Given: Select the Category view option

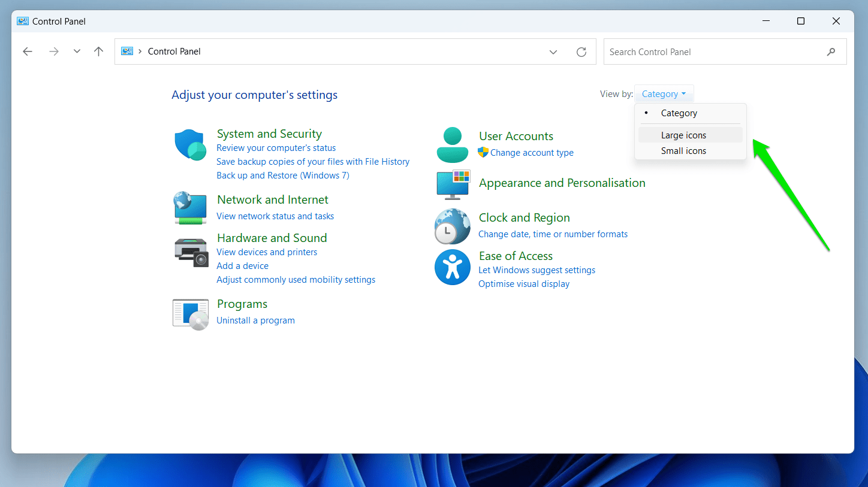Looking at the screenshot, I should click(x=679, y=113).
